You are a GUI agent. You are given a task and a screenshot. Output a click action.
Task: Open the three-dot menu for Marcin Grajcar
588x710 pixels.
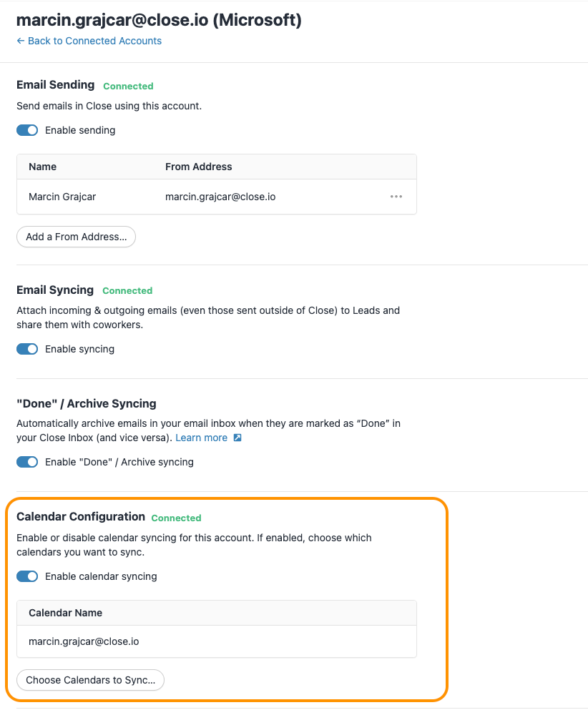pos(396,197)
